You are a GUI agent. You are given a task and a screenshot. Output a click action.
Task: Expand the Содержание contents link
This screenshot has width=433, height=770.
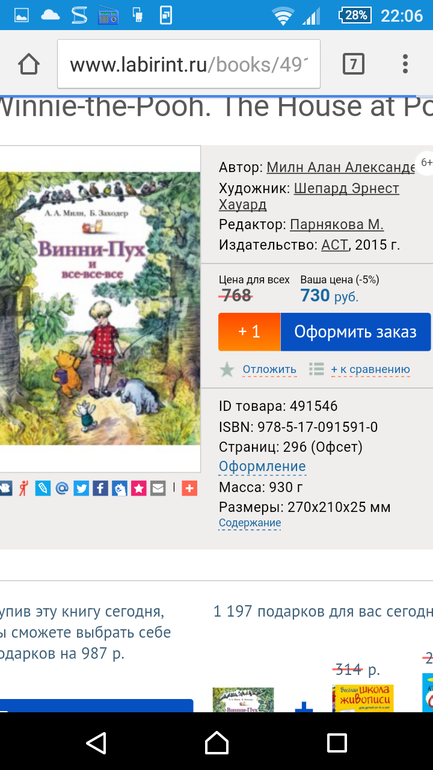[x=250, y=523]
